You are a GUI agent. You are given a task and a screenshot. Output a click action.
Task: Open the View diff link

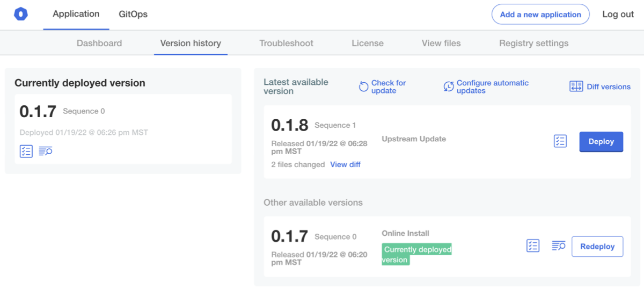(345, 164)
